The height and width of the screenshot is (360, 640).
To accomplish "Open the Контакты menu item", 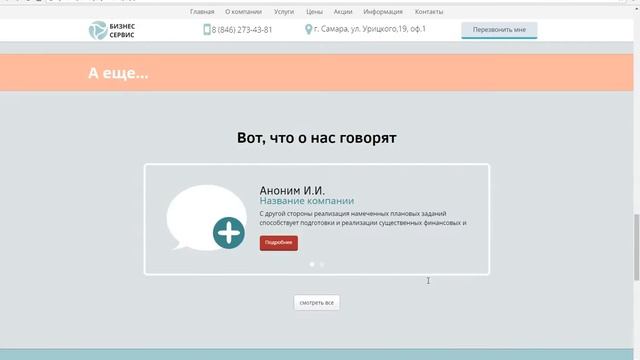I will (x=429, y=12).
